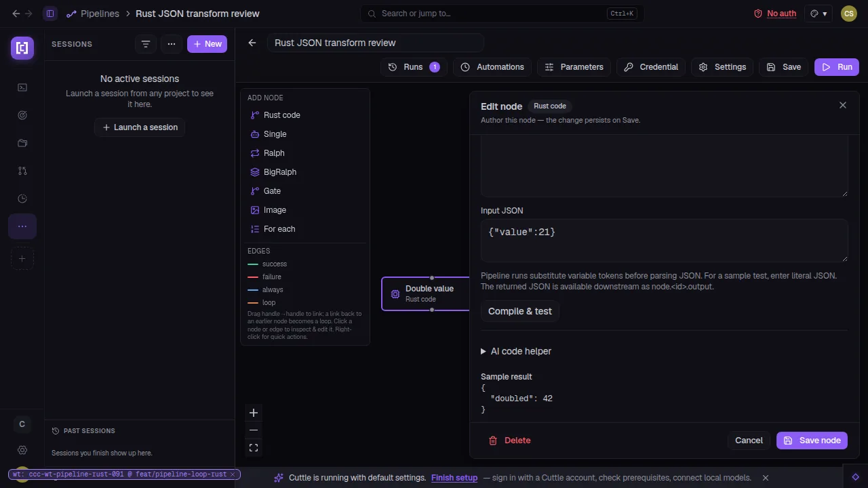Close the Edit node panel
Image resolution: width=868 pixels, height=488 pixels.
pos(843,105)
